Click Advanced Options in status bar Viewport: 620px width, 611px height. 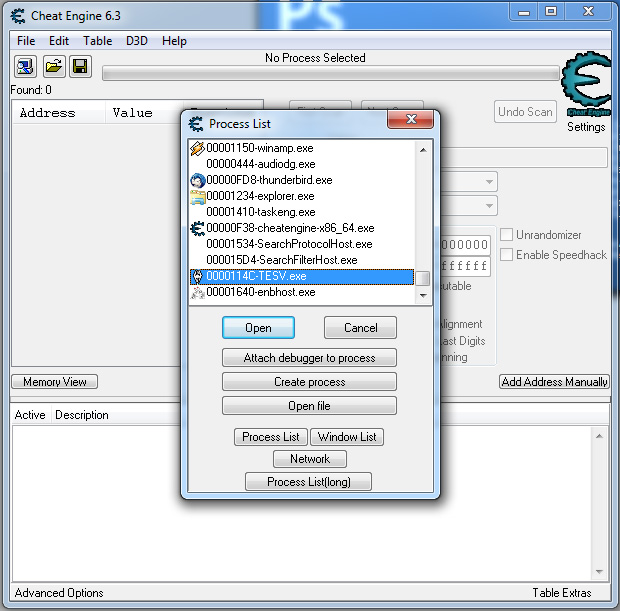[59, 593]
